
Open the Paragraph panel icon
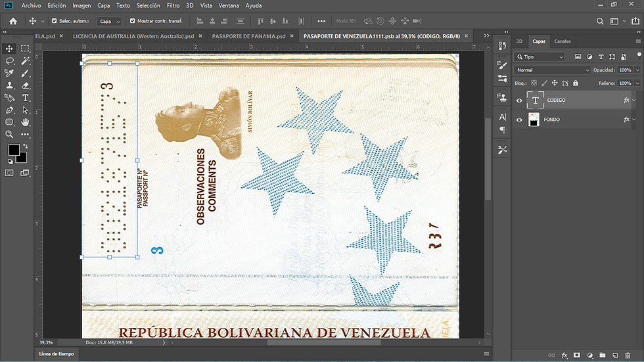pos(502,130)
